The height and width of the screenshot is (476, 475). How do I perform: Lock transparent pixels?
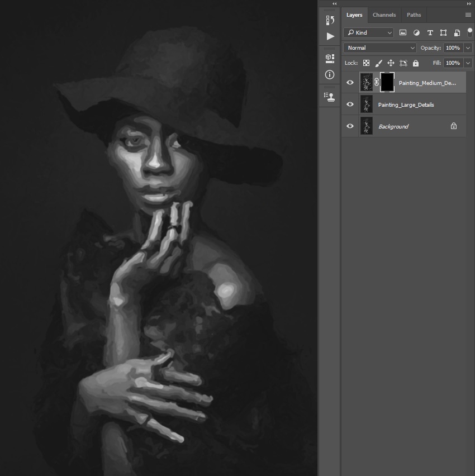pos(366,63)
